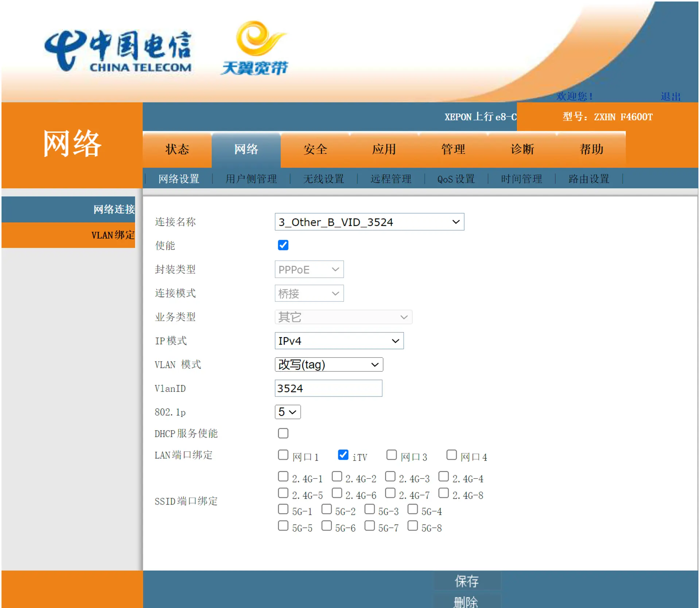Click the 保存 save button

(x=467, y=581)
